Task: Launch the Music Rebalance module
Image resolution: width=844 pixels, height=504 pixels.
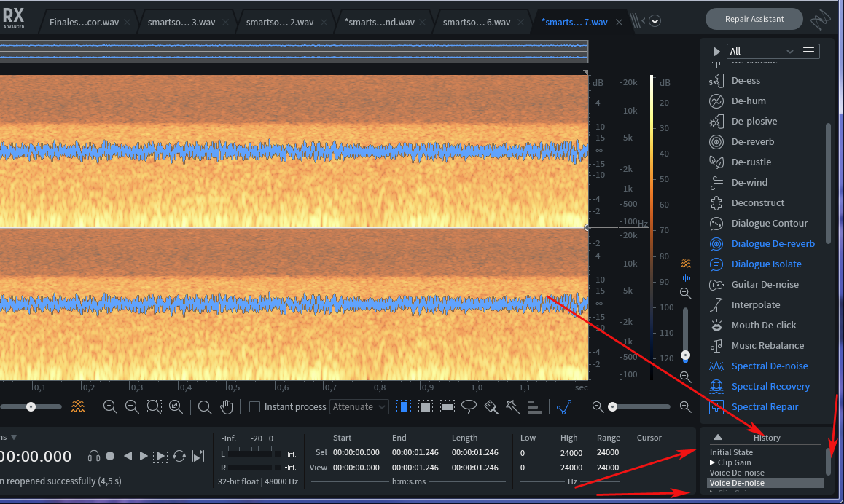Action: coord(767,347)
